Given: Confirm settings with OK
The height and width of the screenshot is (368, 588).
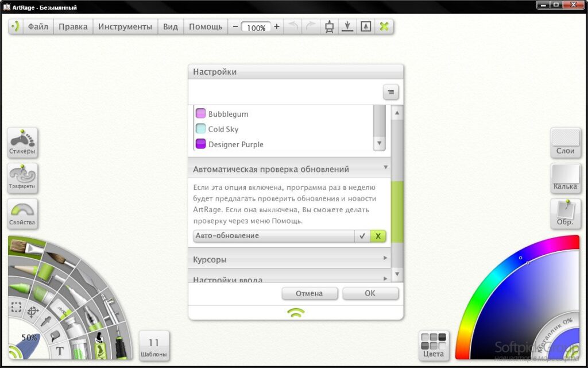Looking at the screenshot, I should pos(370,293).
